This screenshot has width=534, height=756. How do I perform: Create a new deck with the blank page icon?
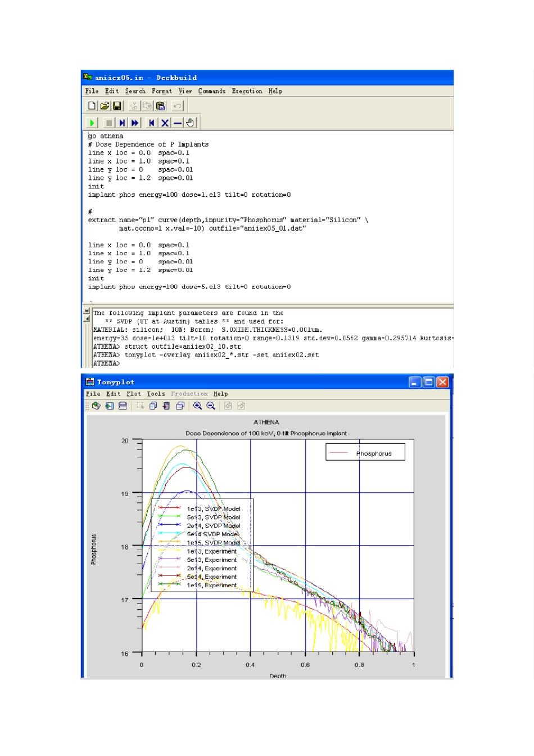tap(92, 106)
